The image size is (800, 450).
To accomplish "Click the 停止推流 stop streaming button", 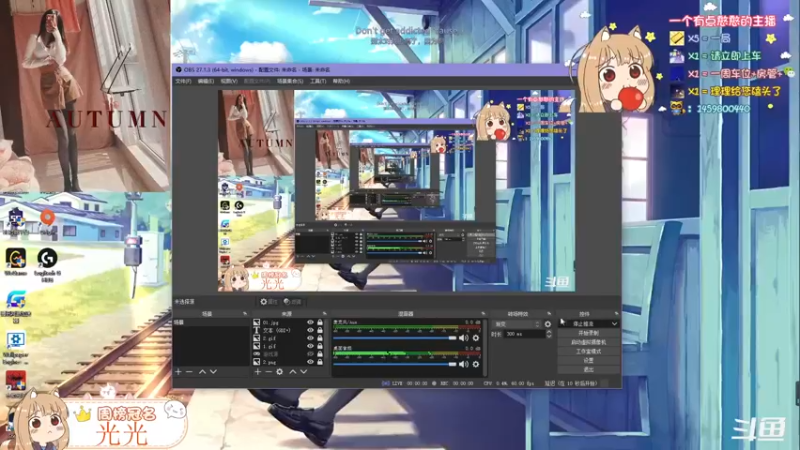I will tap(583, 324).
